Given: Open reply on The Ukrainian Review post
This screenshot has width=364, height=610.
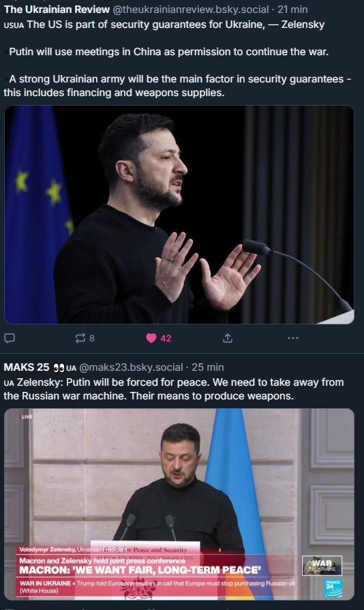Looking at the screenshot, I should pos(10,338).
